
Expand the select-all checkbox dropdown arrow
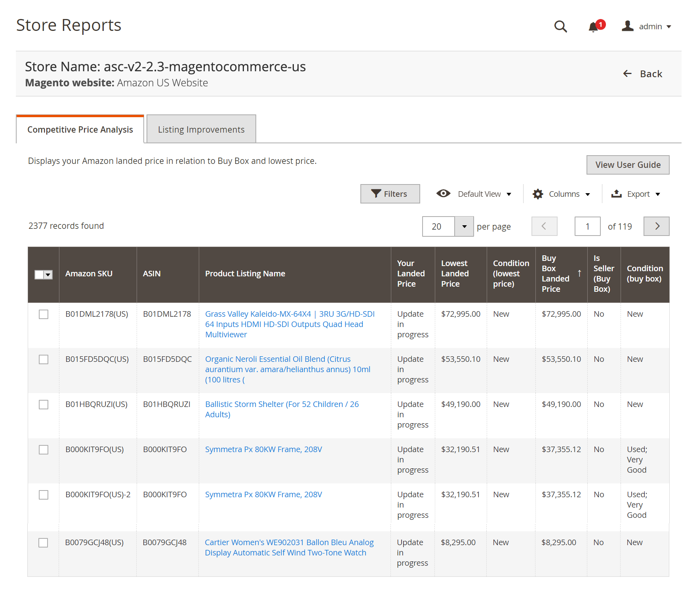tap(48, 274)
